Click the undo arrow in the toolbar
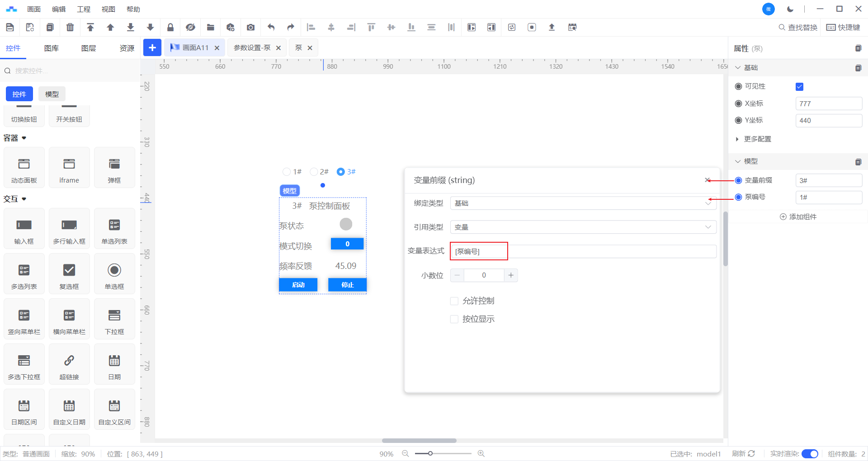Viewport: 868px width, 461px height. 271,28
